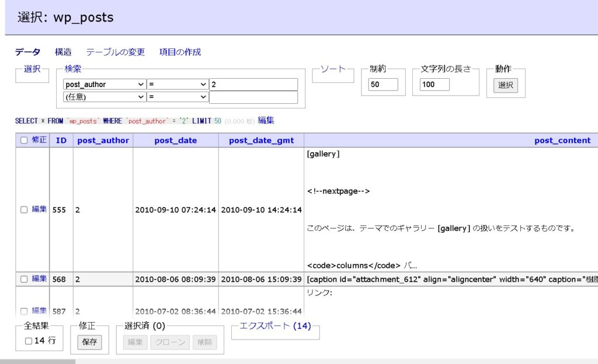Click the 保存 button

89,342
